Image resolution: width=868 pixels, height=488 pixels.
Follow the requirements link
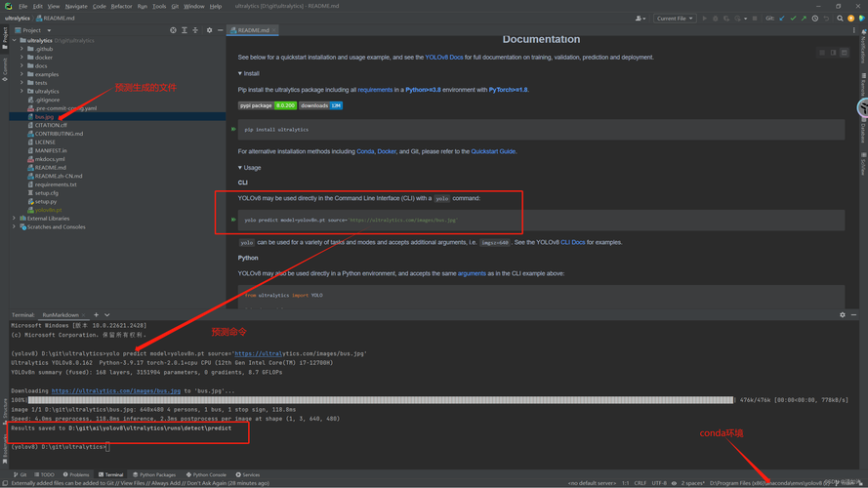[x=375, y=90]
